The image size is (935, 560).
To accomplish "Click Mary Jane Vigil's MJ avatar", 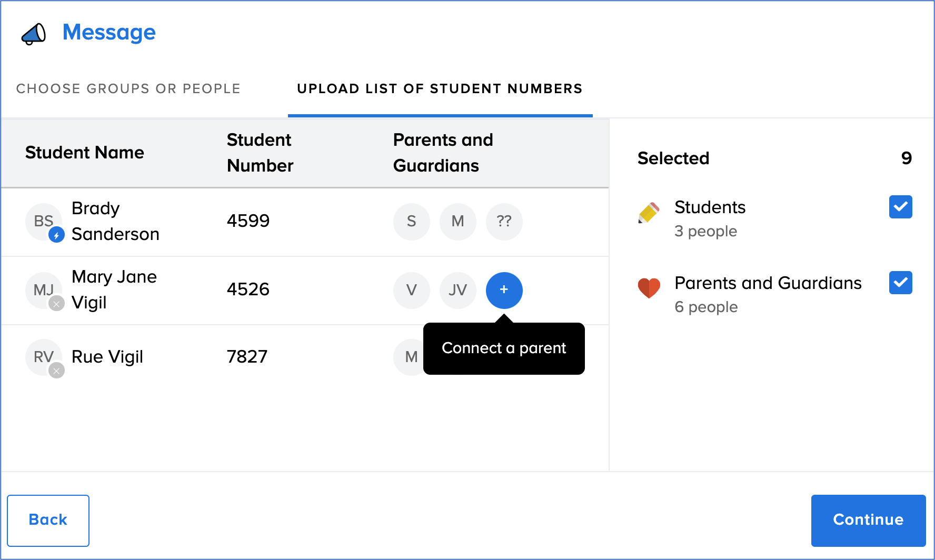I will pos(44,290).
